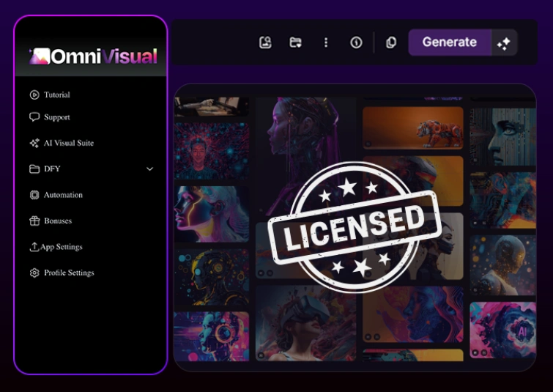This screenshot has height=392, width=553.
Task: Open the Tutorial play icon
Action: [x=34, y=95]
